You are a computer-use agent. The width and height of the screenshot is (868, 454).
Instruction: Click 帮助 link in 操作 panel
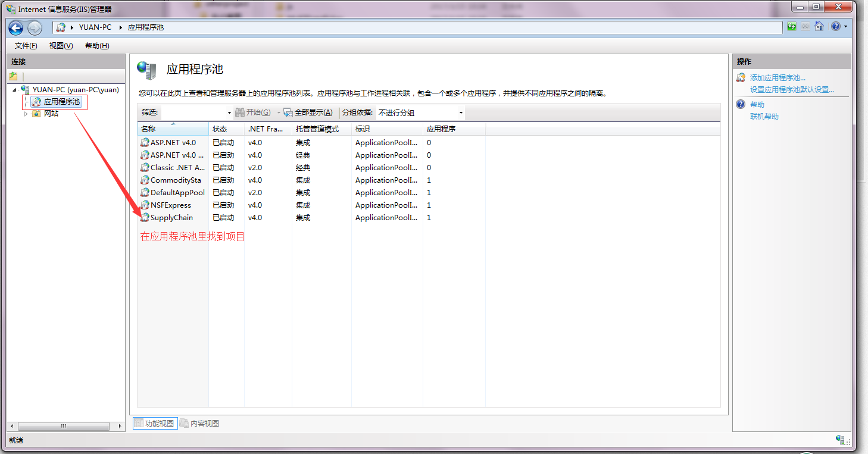757,105
